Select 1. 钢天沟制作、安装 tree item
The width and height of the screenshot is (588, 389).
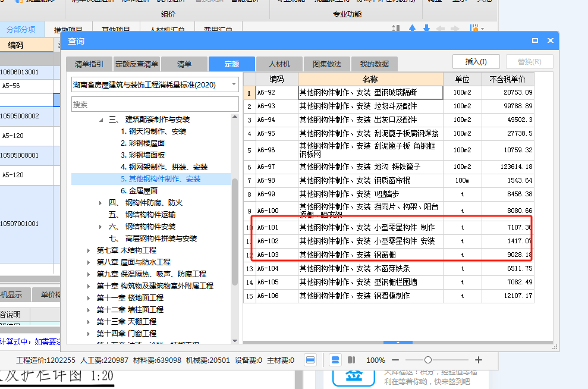click(153, 131)
